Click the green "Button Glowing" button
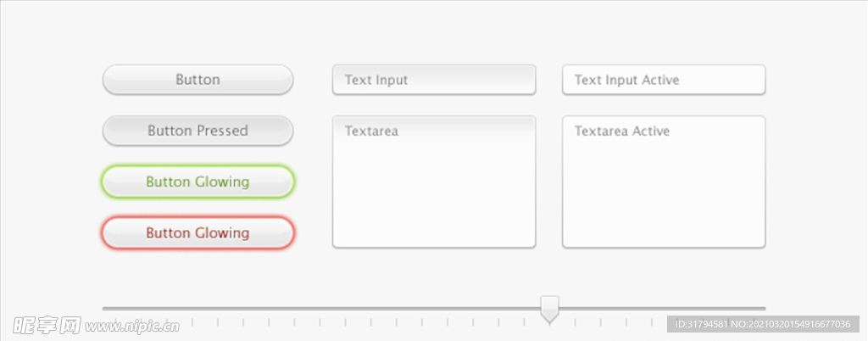Image resolution: width=868 pixels, height=341 pixels. (198, 182)
